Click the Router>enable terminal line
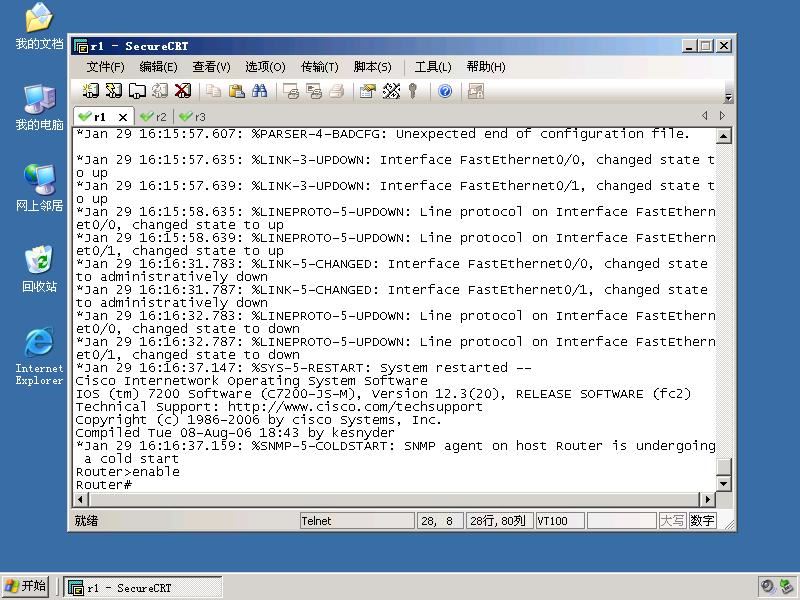The height and width of the screenshot is (600, 800). pos(128,471)
